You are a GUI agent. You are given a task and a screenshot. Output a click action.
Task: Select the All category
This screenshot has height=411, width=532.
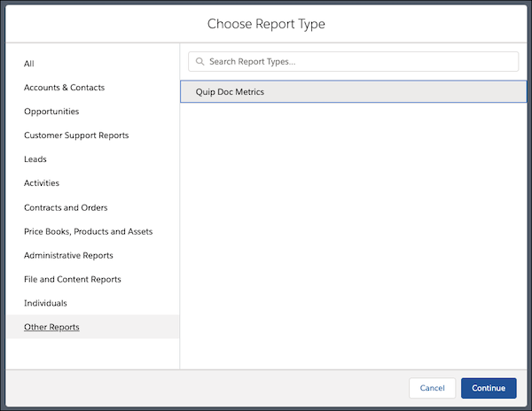click(29, 64)
